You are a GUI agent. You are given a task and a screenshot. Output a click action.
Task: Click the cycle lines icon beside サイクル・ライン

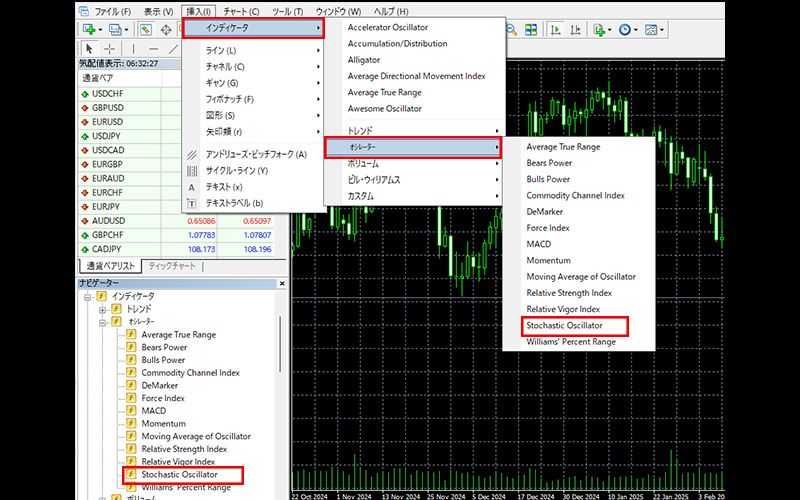[x=192, y=171]
